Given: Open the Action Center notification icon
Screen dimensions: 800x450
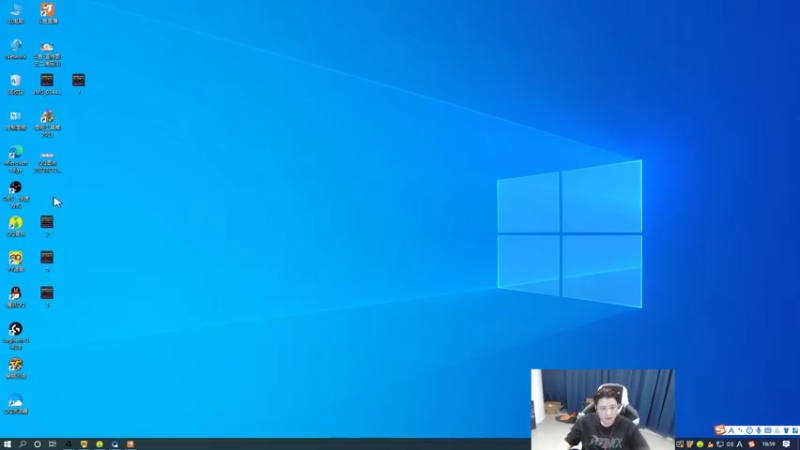Looking at the screenshot, I should tap(786, 444).
